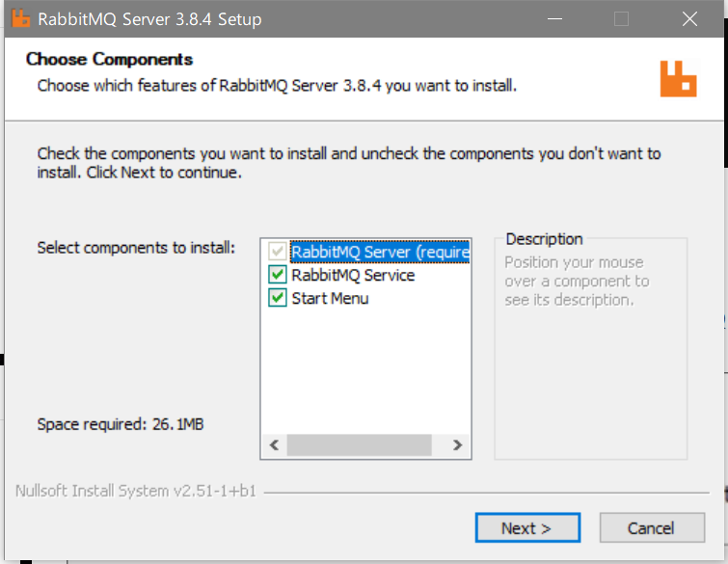This screenshot has height=564, width=728.
Task: Select the Start Menu list label
Action: pyautogui.click(x=330, y=299)
